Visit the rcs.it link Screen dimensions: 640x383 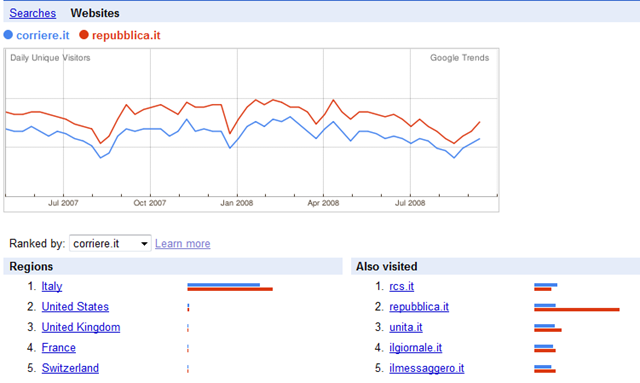click(402, 286)
